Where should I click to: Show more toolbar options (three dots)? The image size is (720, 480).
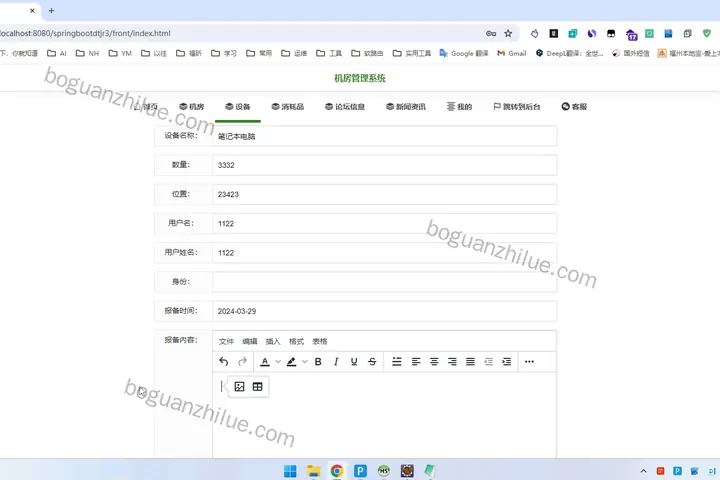coord(529,362)
